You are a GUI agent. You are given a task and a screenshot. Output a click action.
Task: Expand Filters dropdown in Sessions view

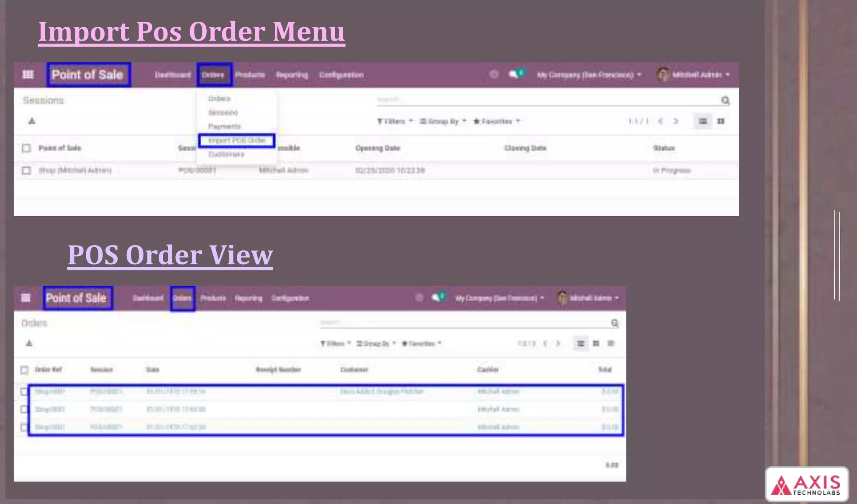[395, 121]
